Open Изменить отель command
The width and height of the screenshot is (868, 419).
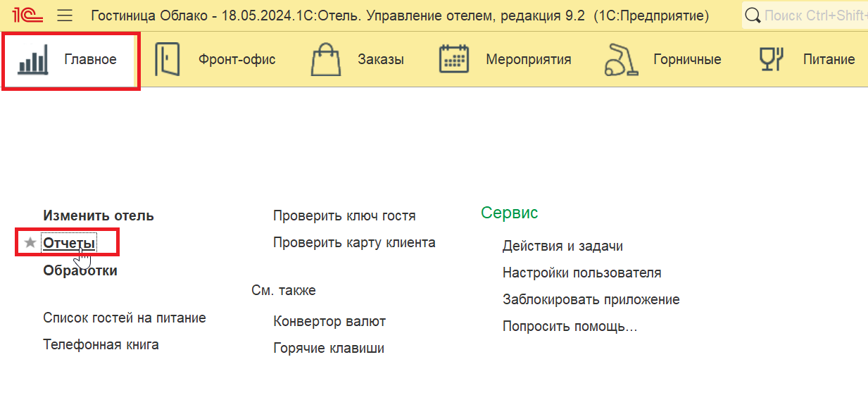click(99, 216)
